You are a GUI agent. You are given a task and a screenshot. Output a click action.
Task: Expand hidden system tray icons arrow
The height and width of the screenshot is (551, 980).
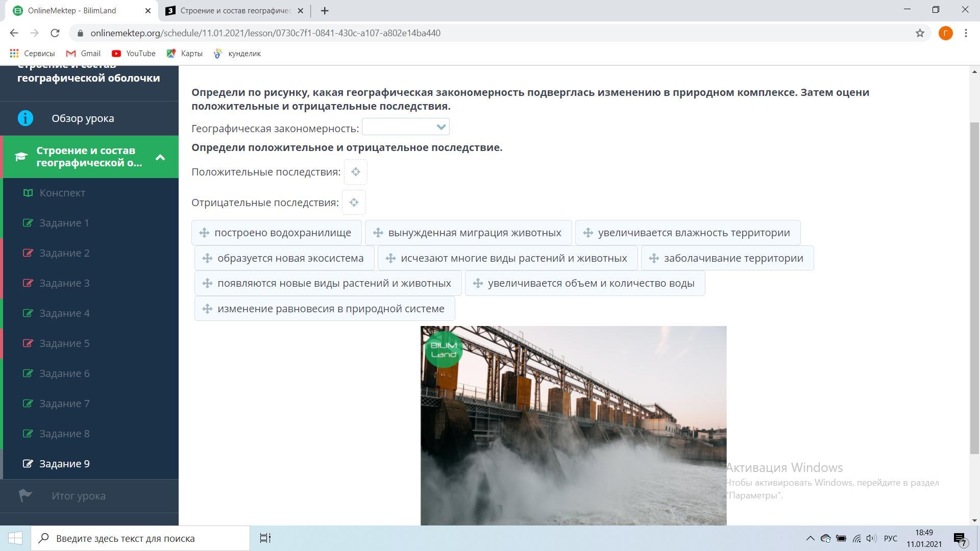(x=810, y=538)
